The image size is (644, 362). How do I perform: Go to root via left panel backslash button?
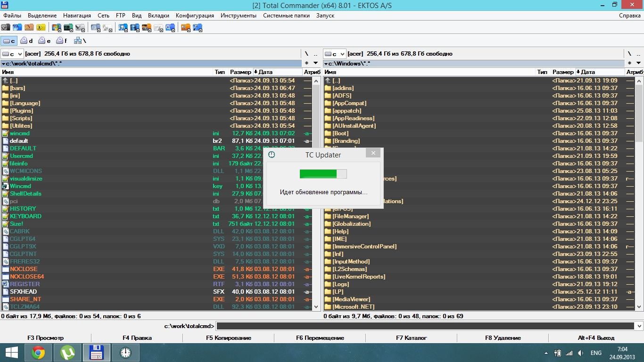point(306,54)
